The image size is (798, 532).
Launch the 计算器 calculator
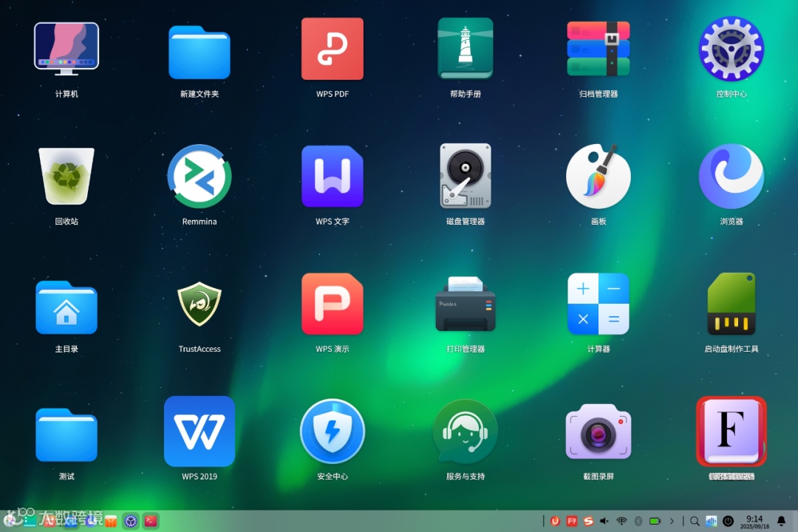coord(598,304)
